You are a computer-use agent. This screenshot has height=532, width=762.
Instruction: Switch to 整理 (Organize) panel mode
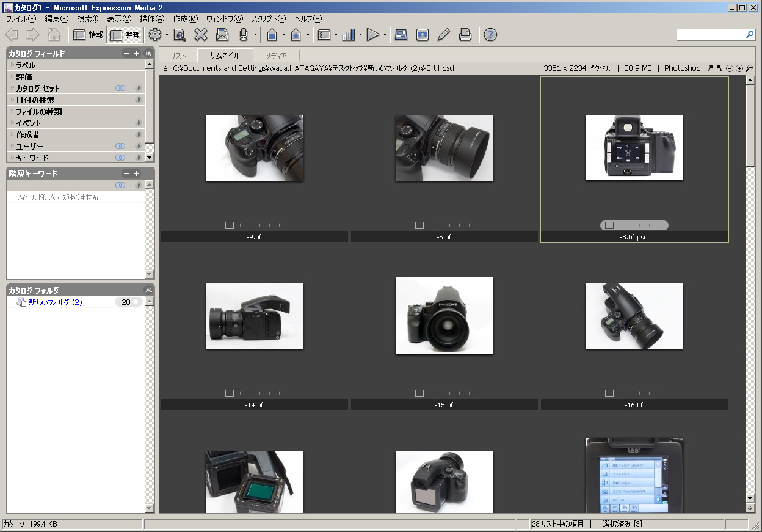click(125, 35)
